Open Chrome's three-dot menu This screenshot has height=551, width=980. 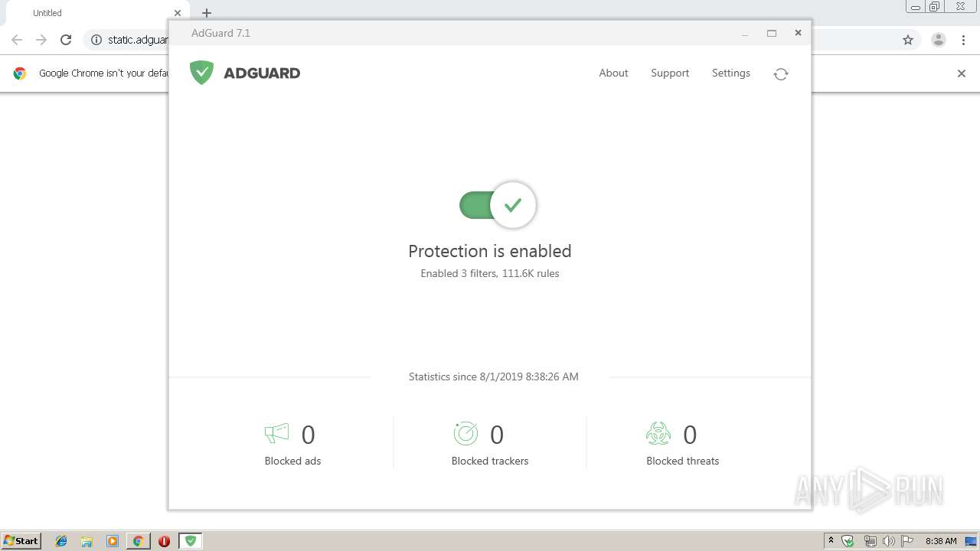coord(963,40)
